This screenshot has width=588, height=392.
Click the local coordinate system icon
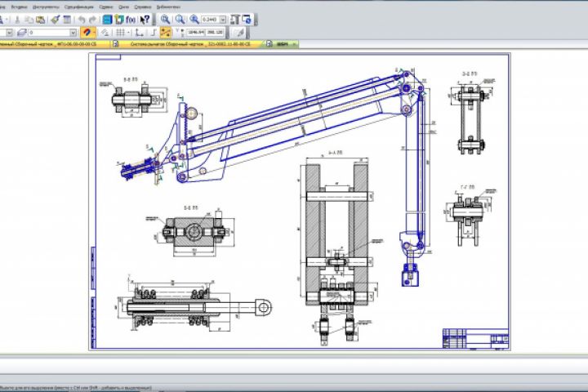pos(140,33)
